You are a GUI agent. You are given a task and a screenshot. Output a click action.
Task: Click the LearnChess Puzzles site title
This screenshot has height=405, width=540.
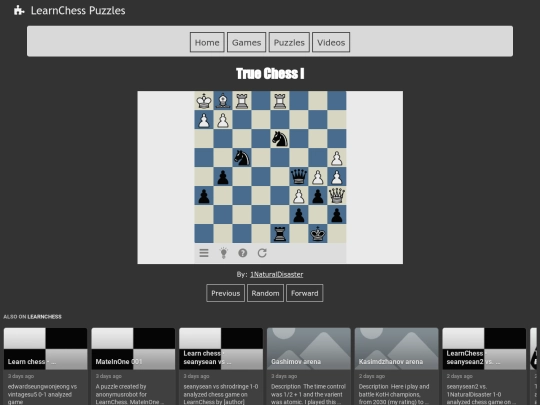coord(78,10)
